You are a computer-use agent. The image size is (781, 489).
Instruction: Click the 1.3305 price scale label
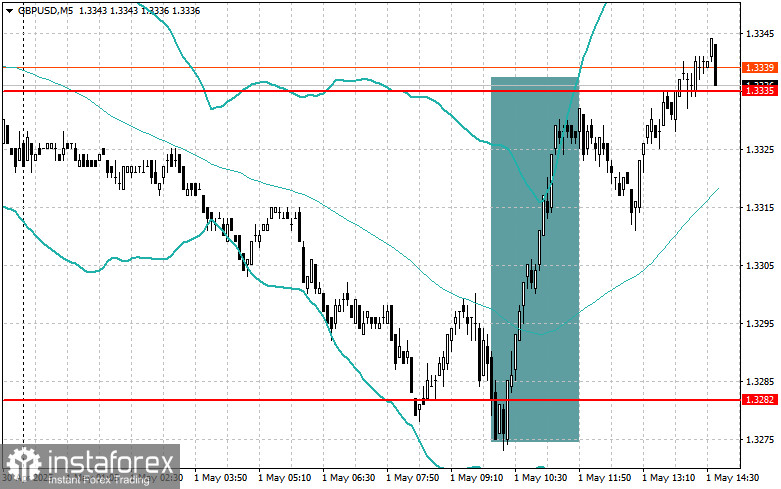point(760,265)
